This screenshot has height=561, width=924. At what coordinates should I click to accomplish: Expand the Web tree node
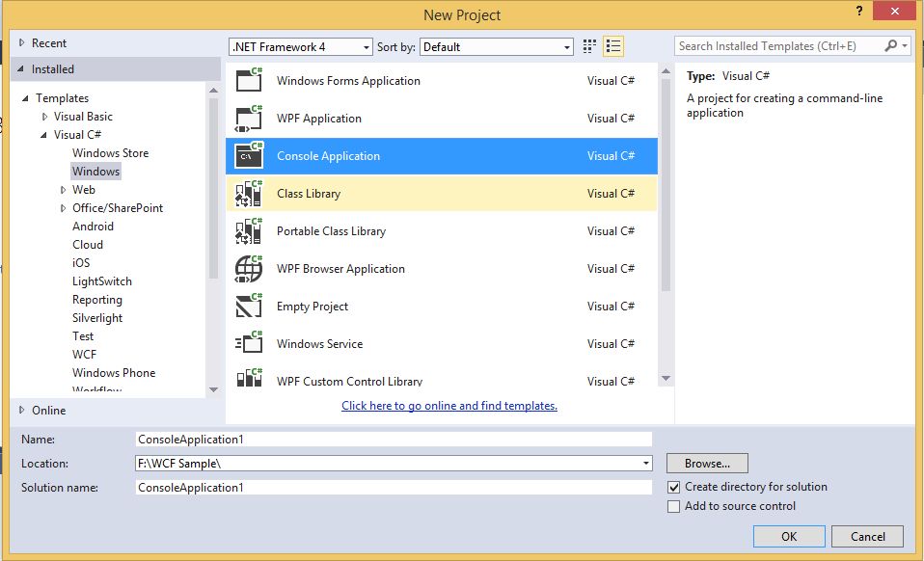point(63,190)
